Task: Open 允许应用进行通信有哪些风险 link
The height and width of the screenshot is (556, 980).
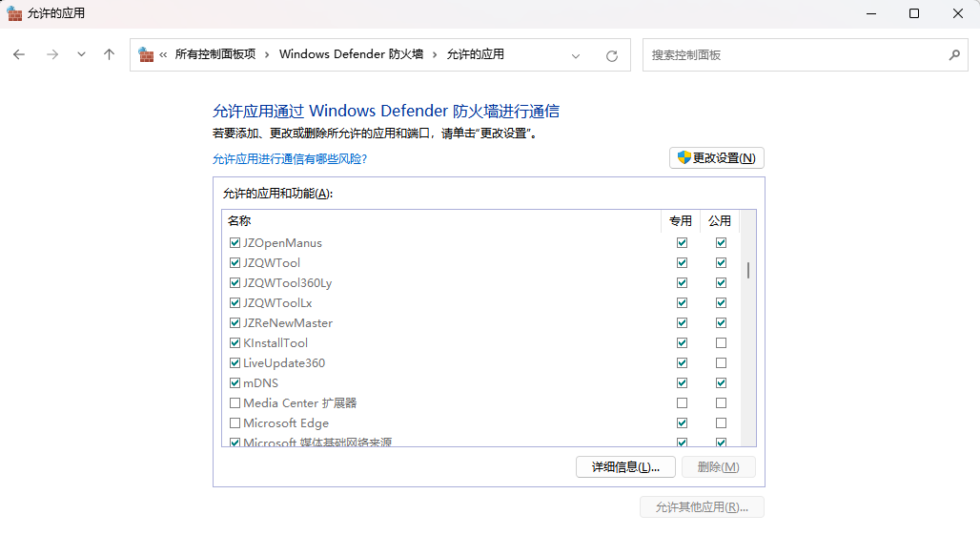Action: (290, 159)
